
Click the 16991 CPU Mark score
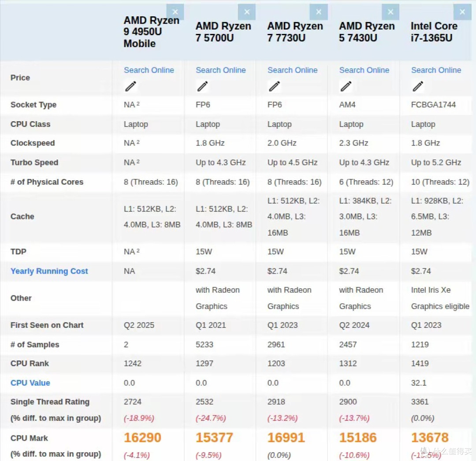click(286, 438)
